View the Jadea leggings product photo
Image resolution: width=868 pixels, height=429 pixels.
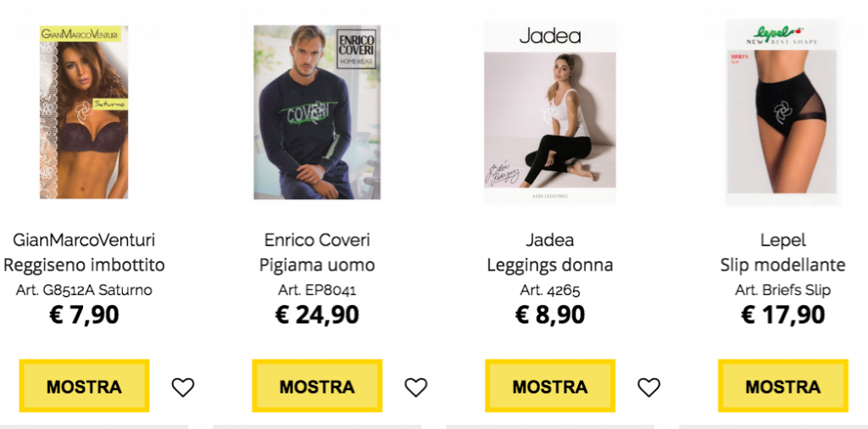pyautogui.click(x=550, y=113)
